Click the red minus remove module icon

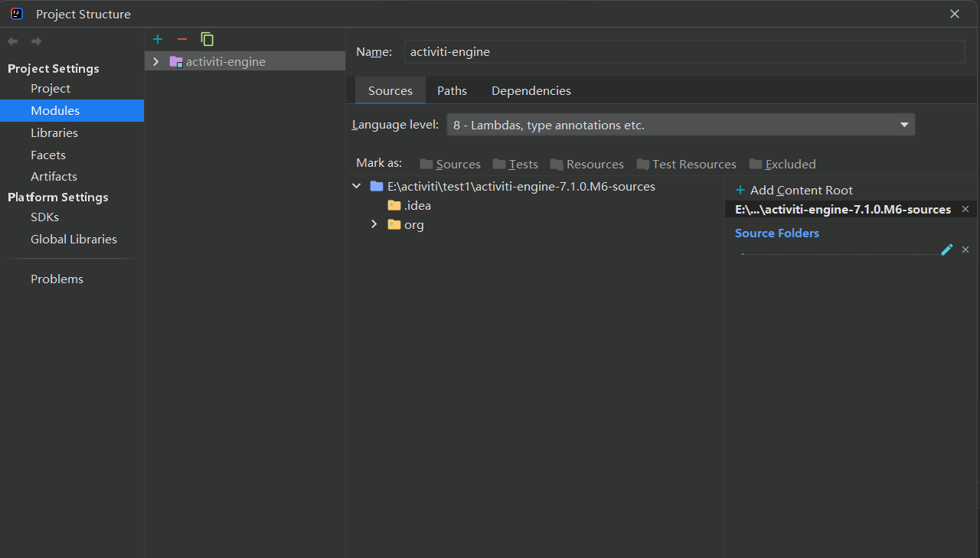click(x=182, y=39)
